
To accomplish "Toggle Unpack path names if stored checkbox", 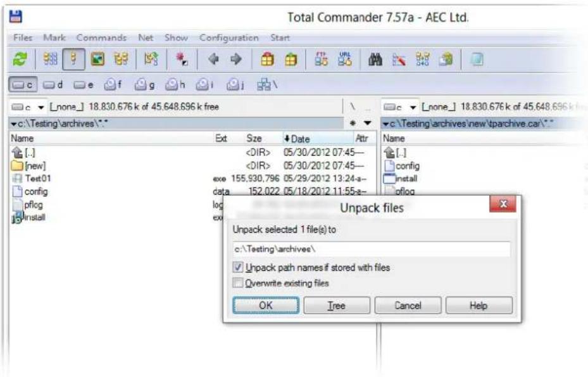I will point(238,267).
